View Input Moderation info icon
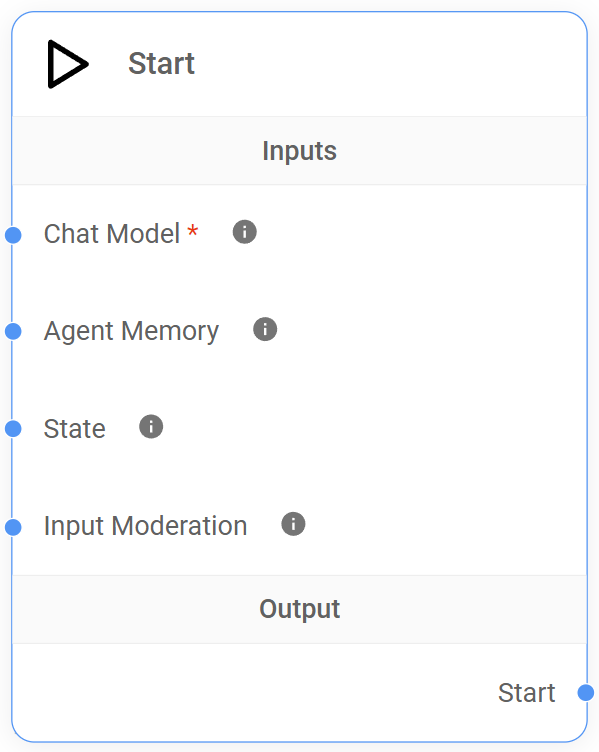This screenshot has width=599, height=752. (294, 524)
